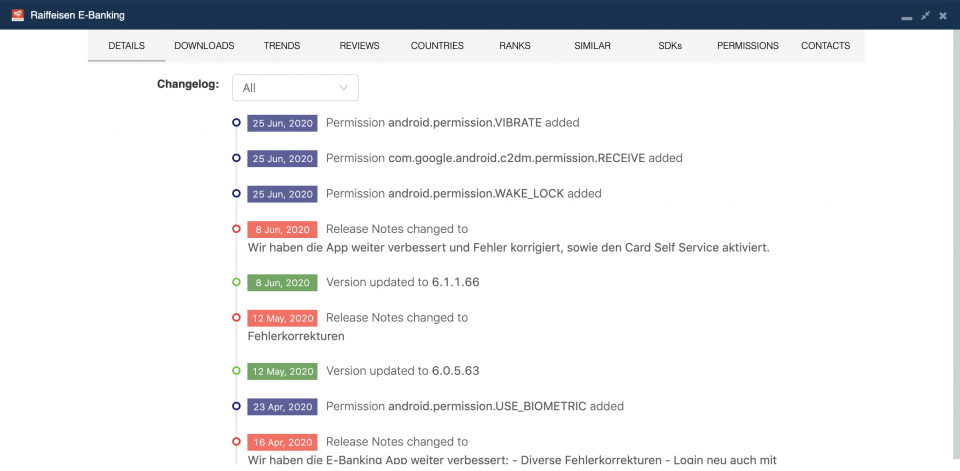Click the 25 Jun, 2020 tag beside VIBRATE

point(282,123)
